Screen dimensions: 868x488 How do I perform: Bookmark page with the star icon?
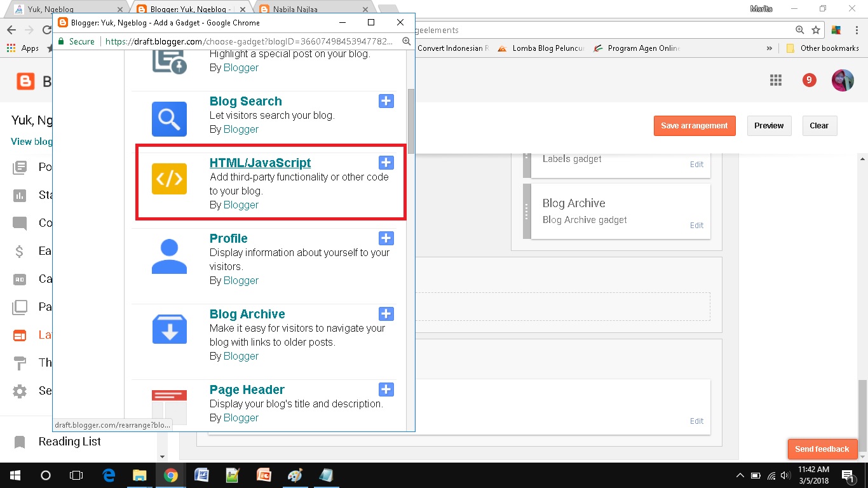pyautogui.click(x=816, y=30)
